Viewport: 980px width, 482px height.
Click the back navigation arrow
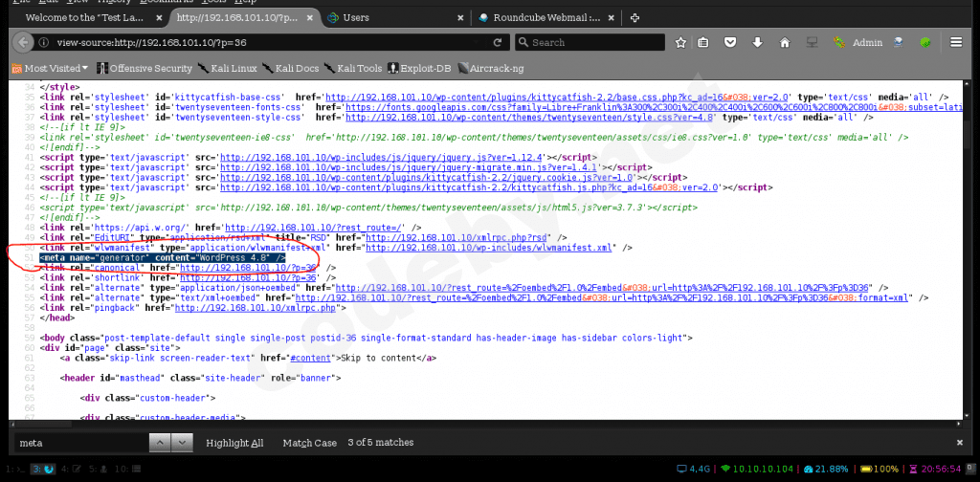pos(18,42)
